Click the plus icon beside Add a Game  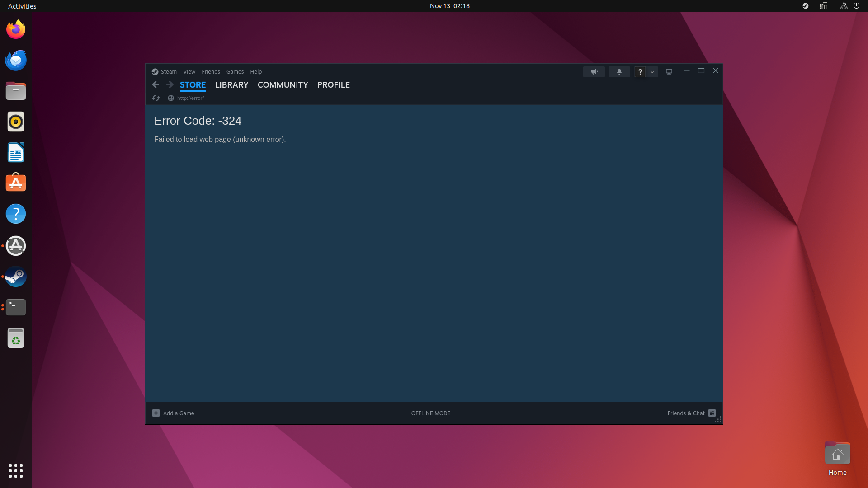pos(156,413)
